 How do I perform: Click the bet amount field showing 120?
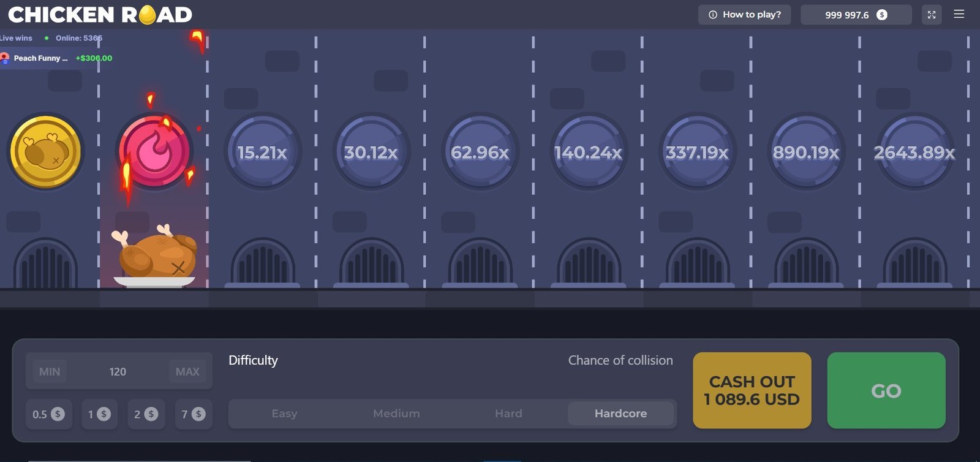[x=118, y=371]
